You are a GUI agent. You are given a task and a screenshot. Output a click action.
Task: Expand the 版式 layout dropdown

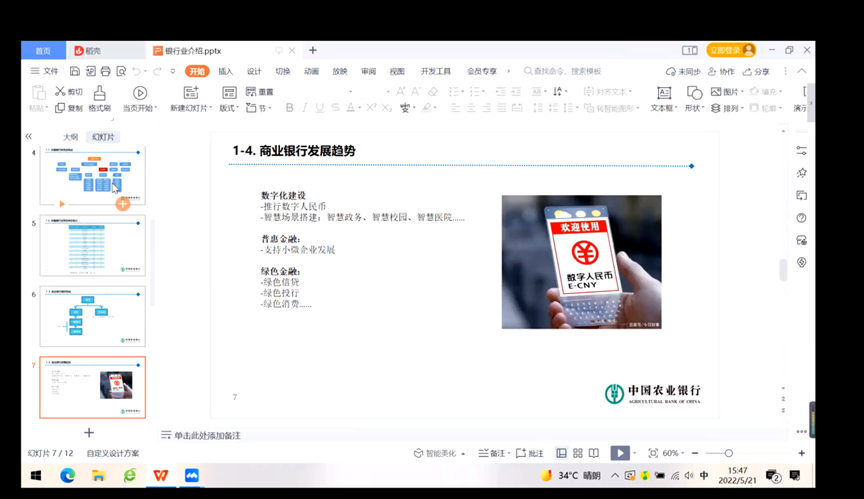[x=229, y=108]
